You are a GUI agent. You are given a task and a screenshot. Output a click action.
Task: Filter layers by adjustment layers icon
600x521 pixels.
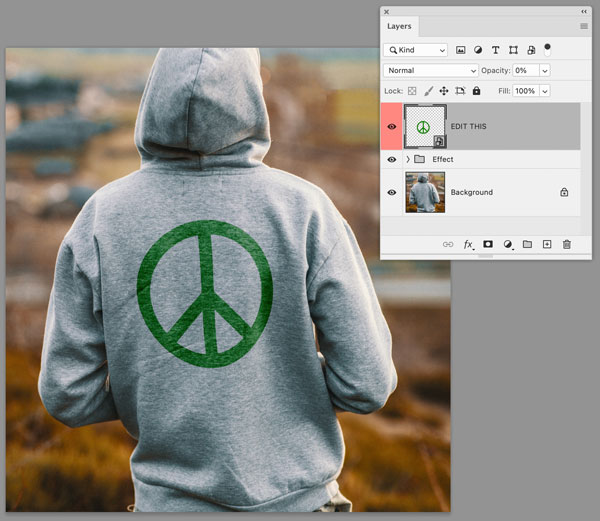(478, 50)
